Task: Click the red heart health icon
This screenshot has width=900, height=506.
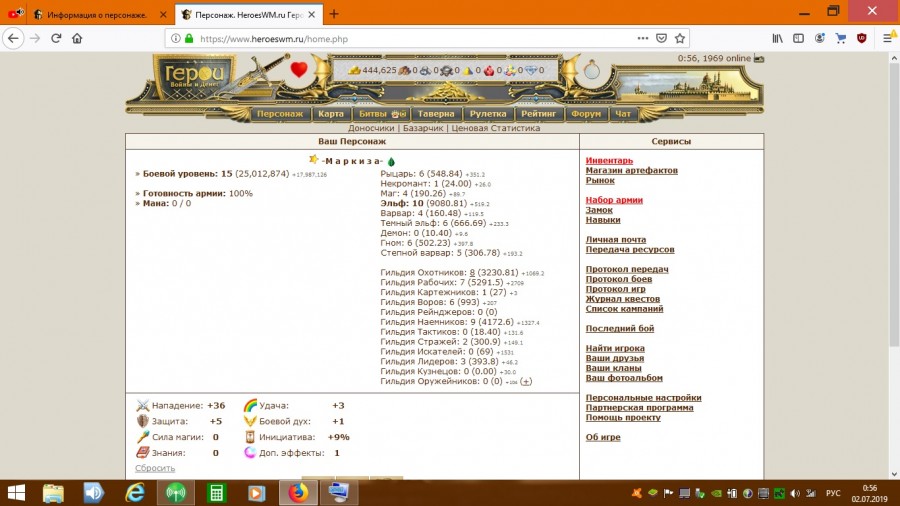Action: 298,70
